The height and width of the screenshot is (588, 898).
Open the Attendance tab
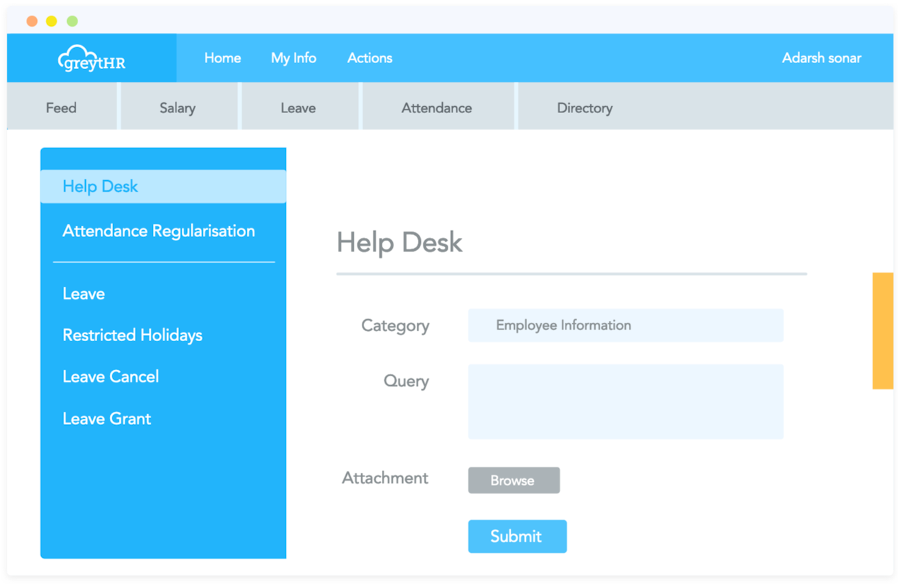tap(437, 108)
